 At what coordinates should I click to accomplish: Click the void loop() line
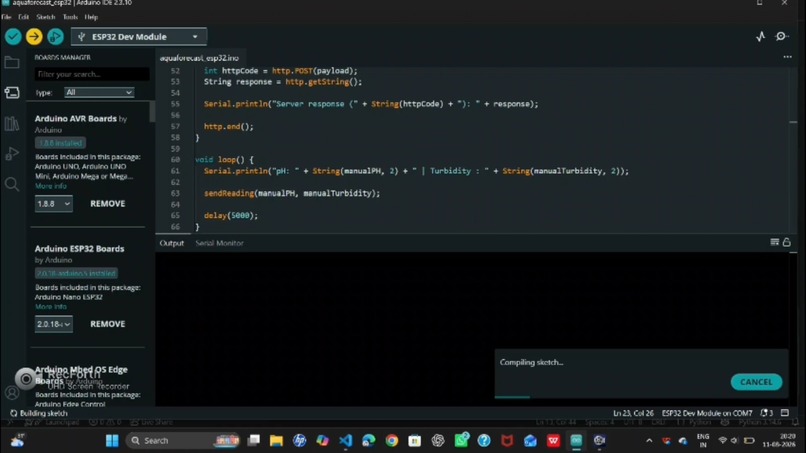[x=225, y=159]
